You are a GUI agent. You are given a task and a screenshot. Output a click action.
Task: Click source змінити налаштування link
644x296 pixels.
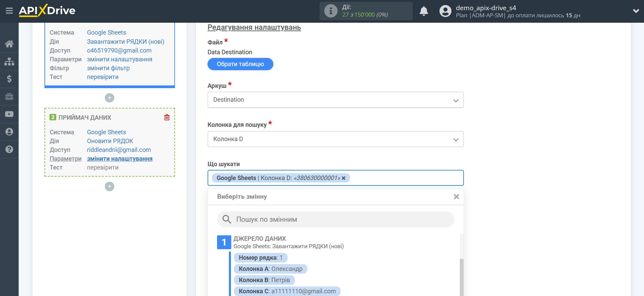point(119,59)
